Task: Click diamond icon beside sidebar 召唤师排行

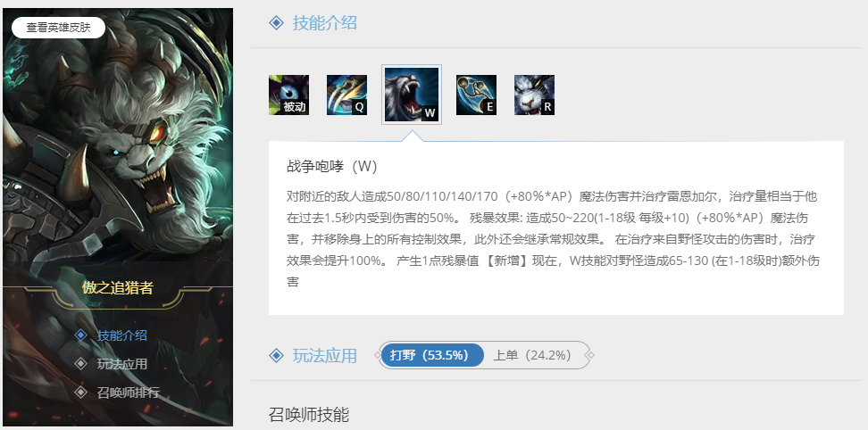Action: [x=81, y=392]
